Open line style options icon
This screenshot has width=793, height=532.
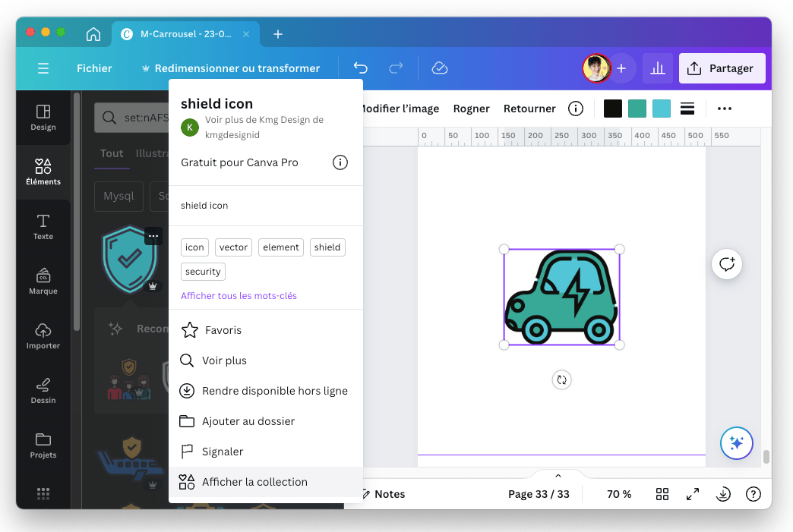point(687,109)
